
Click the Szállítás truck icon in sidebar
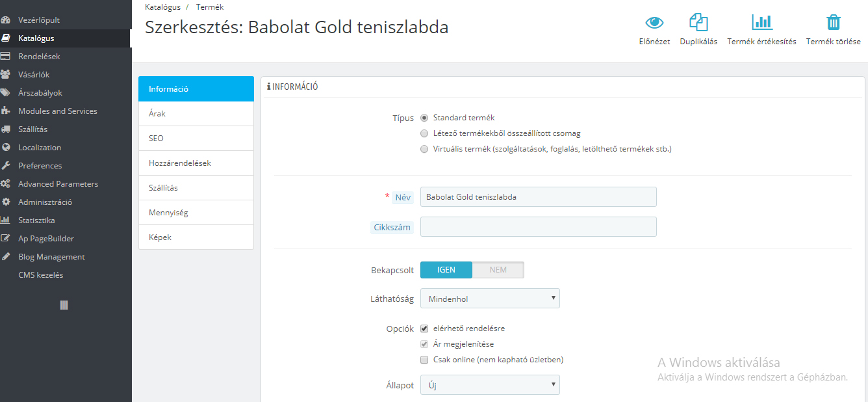6,129
